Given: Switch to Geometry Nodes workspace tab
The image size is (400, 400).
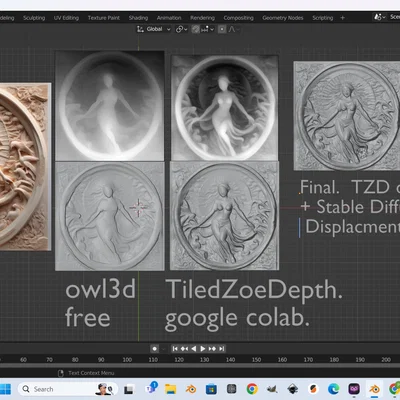Looking at the screenshot, I should pos(283,18).
